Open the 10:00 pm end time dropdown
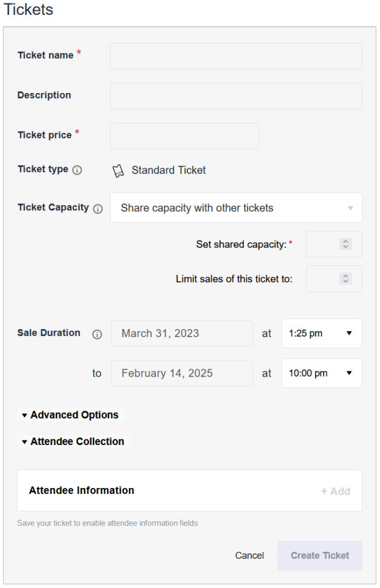This screenshot has width=380, height=588. [321, 373]
